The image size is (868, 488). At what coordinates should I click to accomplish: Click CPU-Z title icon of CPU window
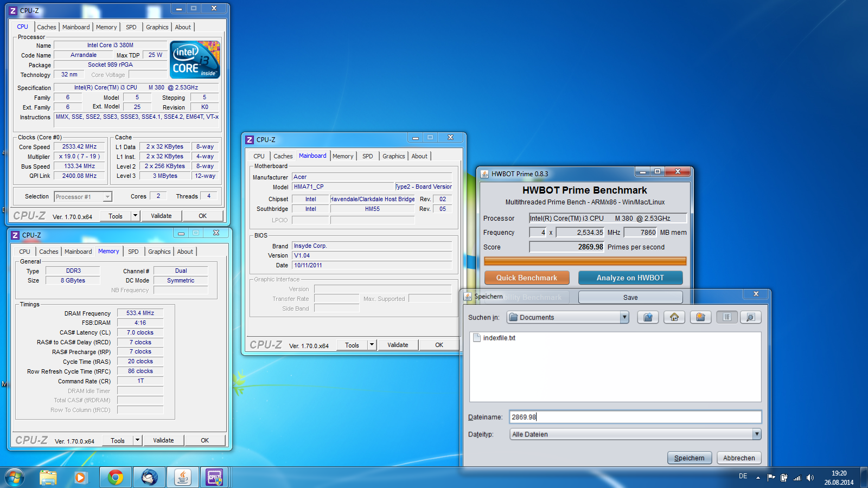(13, 10)
